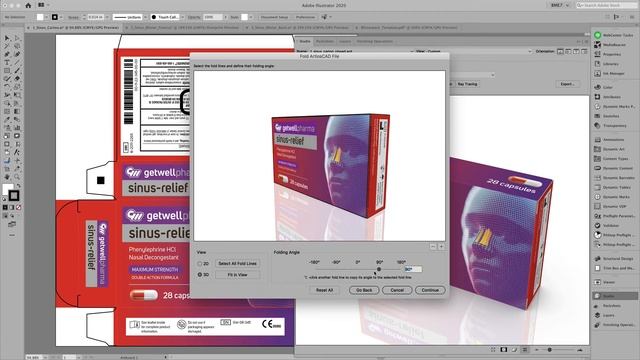Click the Cancel button in the dialog
The width and height of the screenshot is (640, 360).
pyautogui.click(x=397, y=290)
